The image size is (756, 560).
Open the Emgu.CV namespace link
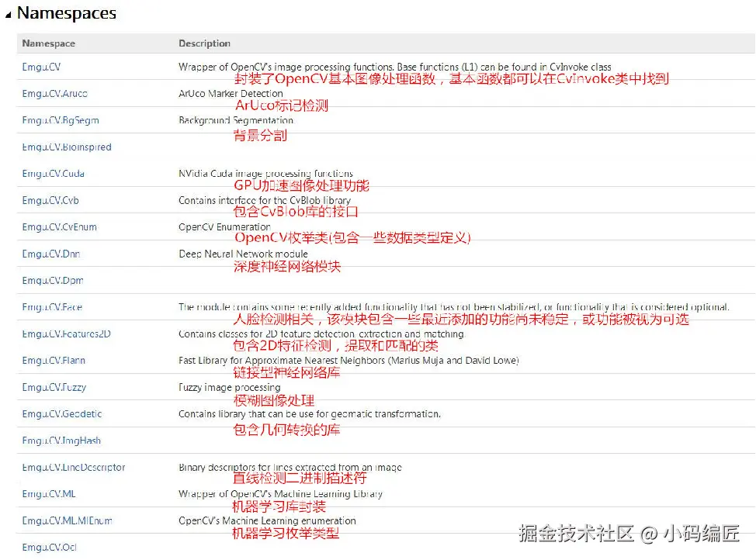41,67
